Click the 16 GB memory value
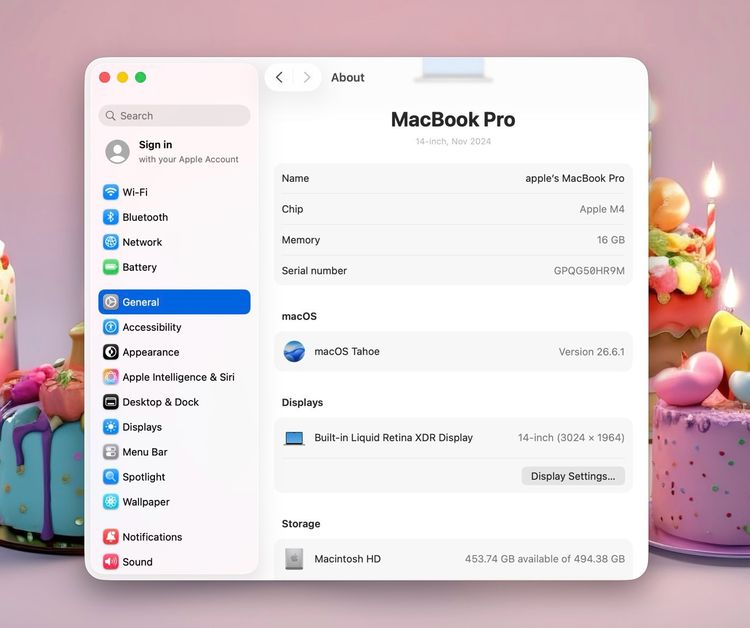The width and height of the screenshot is (750, 628). tap(610, 240)
